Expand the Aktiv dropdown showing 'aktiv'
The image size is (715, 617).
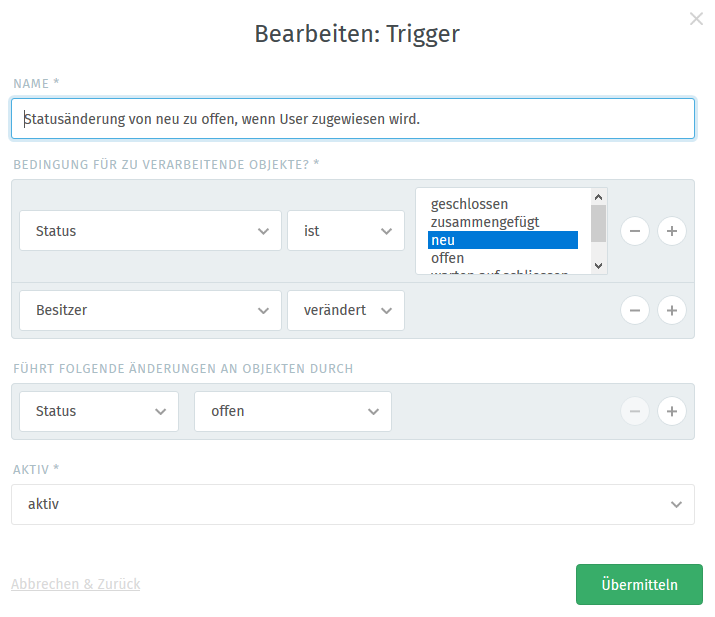click(353, 504)
